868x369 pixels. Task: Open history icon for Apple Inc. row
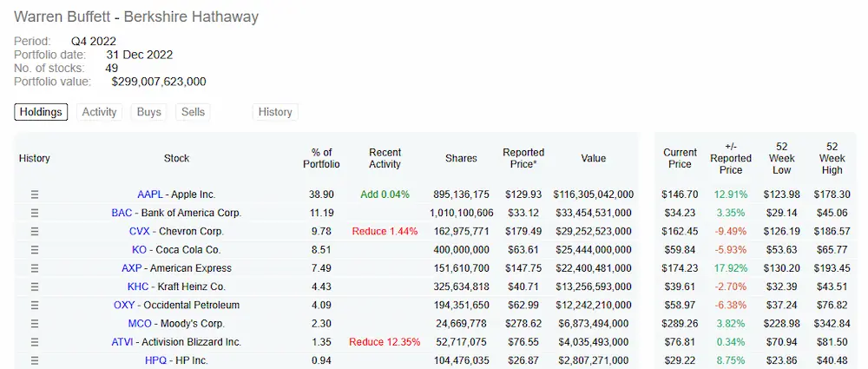pos(35,194)
